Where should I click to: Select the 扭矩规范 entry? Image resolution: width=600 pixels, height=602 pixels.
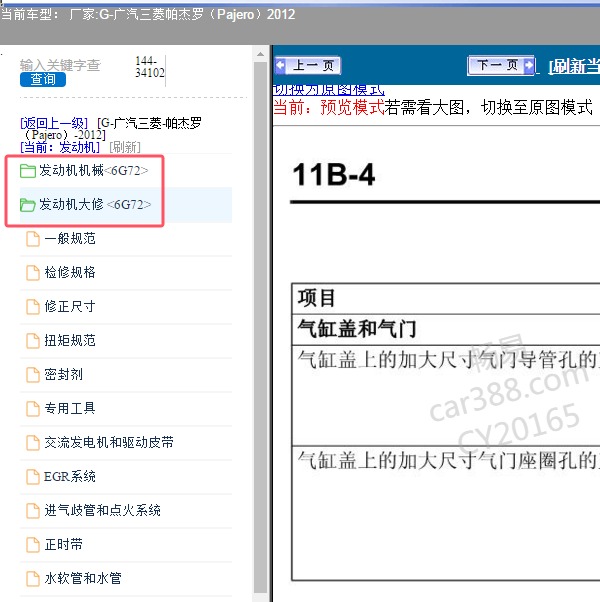(70, 340)
